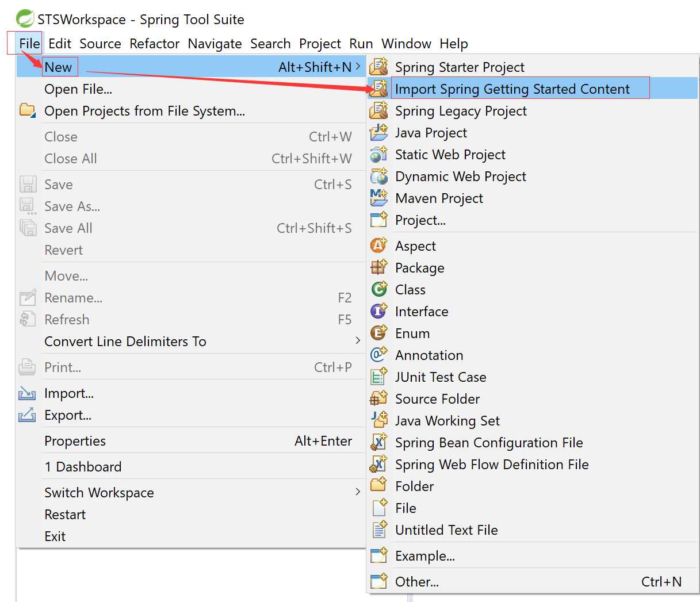Screen dimensions: 700x602
Task: Click the Package icon
Action: pos(378,267)
